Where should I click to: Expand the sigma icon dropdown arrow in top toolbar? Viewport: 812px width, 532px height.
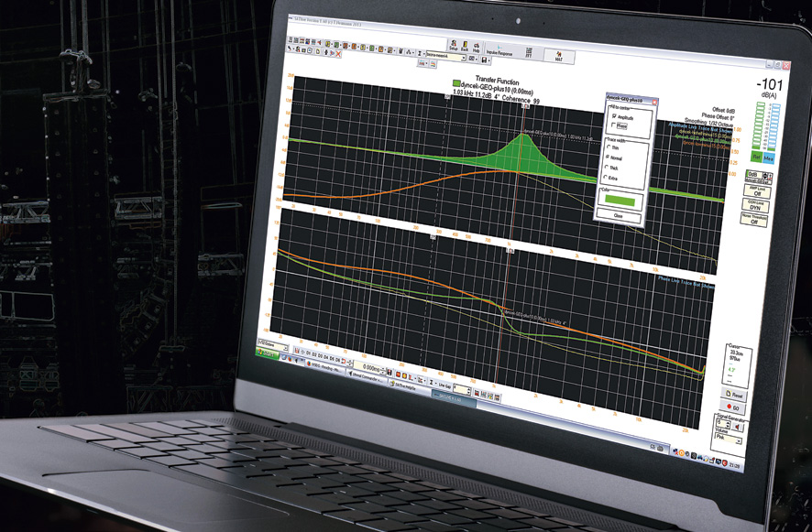(x=423, y=54)
